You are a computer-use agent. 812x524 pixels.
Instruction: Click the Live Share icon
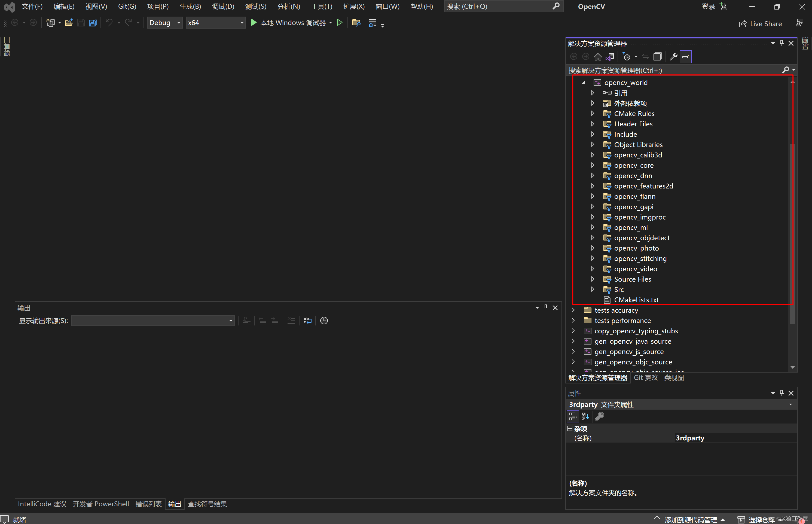pyautogui.click(x=743, y=24)
